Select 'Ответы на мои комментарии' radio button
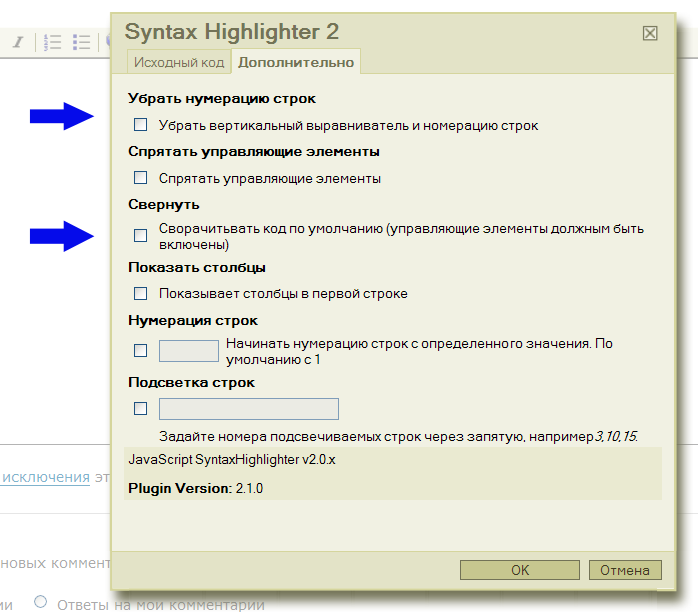This screenshot has height=612, width=698. [x=41, y=602]
